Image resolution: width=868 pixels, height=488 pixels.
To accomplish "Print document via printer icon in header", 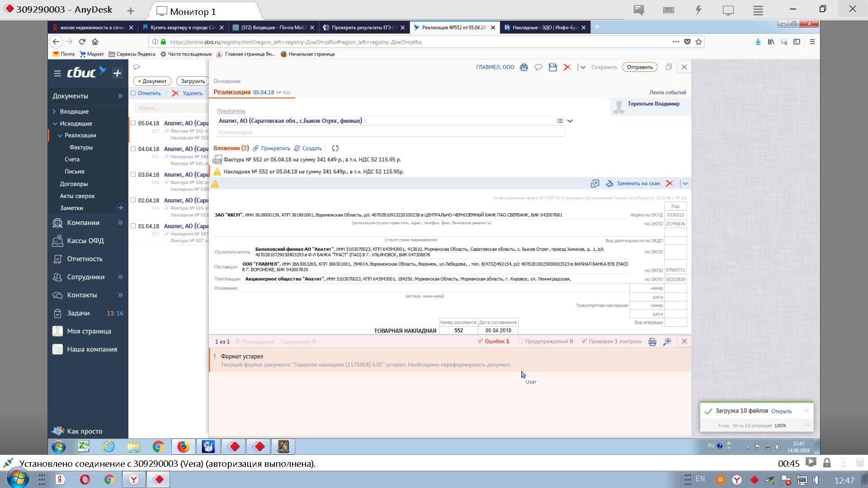I will (x=524, y=67).
